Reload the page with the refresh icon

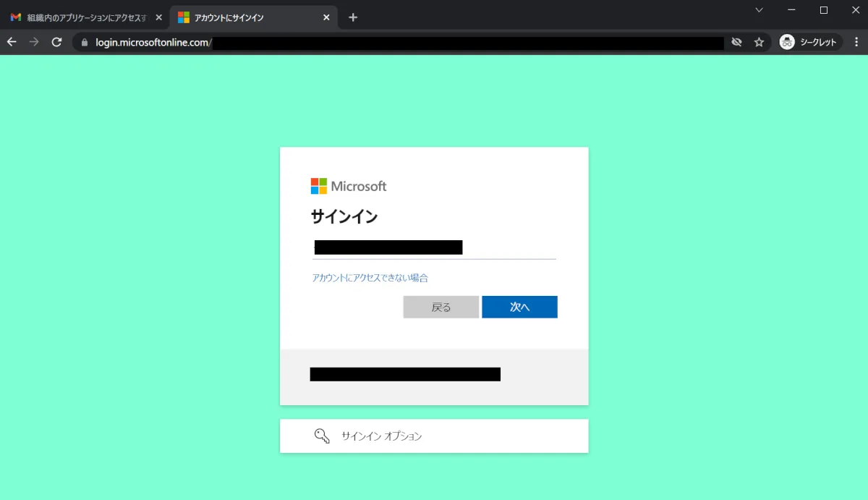(56, 42)
